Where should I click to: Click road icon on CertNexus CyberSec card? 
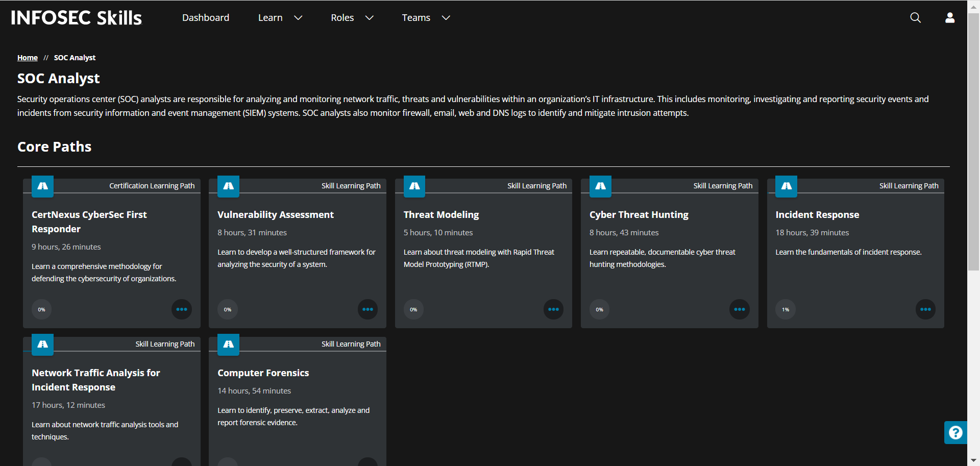43,186
